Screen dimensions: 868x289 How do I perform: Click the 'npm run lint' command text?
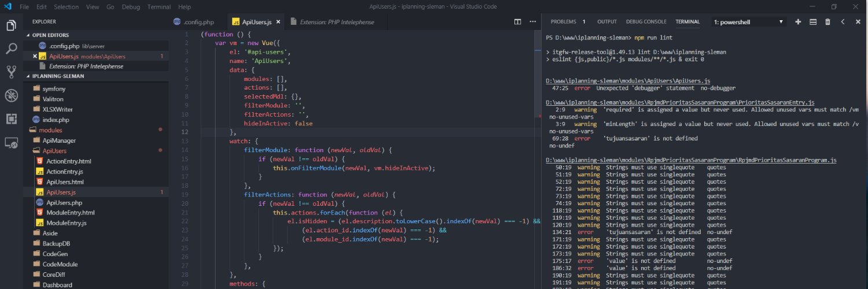pos(652,37)
